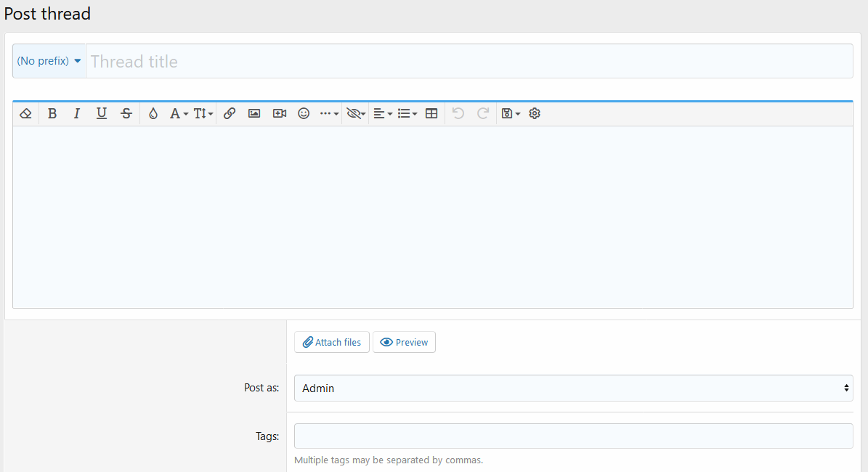Open the smilies emoji picker

pos(304,113)
